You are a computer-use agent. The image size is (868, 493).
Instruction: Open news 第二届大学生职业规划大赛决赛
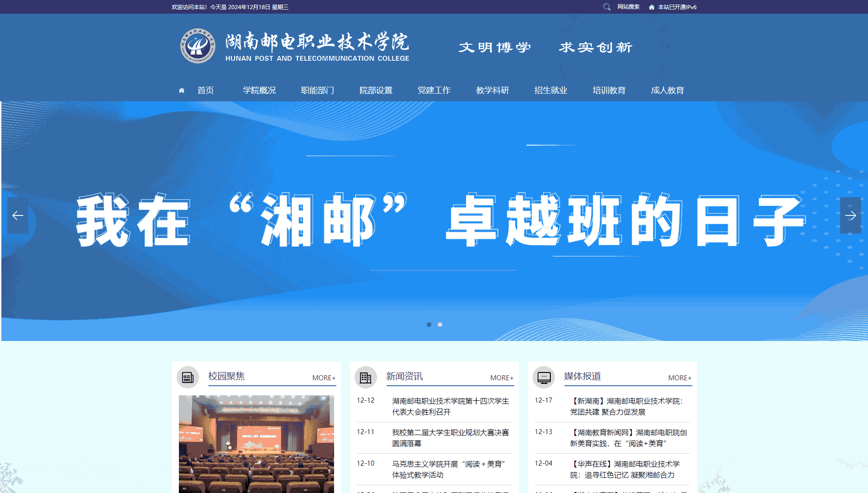pyautogui.click(x=450, y=438)
